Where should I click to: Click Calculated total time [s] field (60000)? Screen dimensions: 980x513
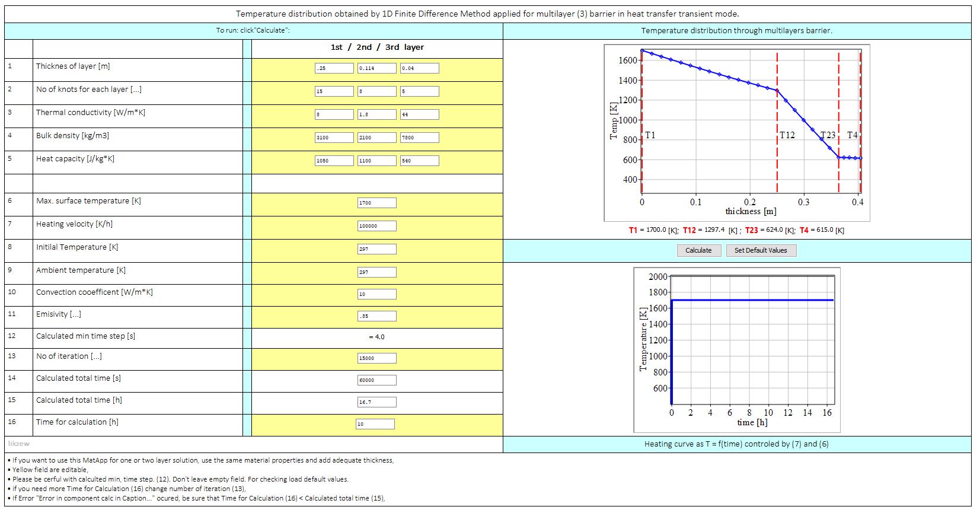[x=377, y=380]
